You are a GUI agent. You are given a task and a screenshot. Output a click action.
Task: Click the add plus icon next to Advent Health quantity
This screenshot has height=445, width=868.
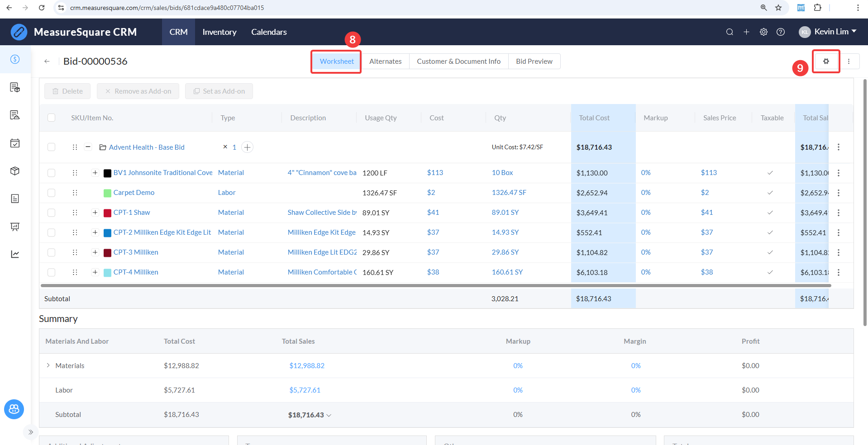(247, 147)
